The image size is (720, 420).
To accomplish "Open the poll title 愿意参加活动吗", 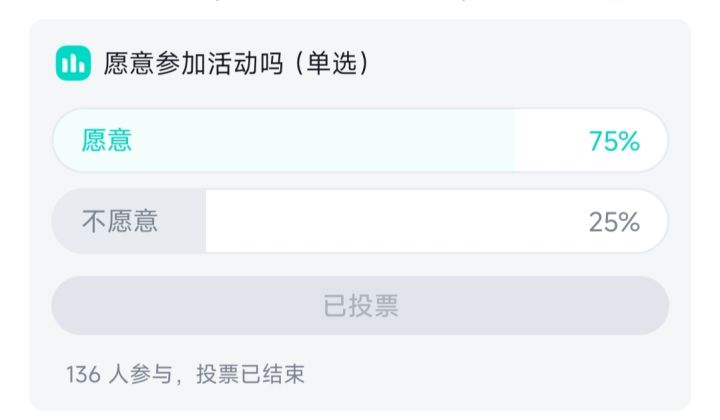I will point(192,63).
